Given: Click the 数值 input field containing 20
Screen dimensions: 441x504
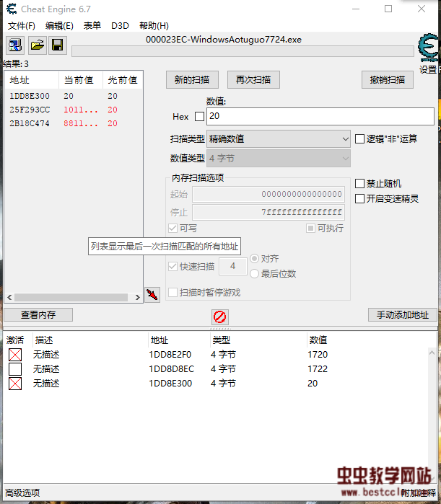Looking at the screenshot, I should tap(320, 116).
